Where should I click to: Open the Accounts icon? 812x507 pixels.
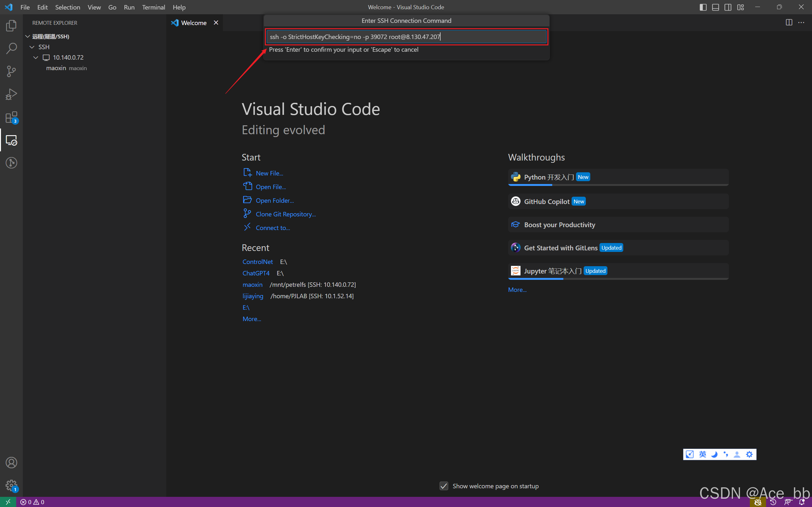pyautogui.click(x=11, y=463)
